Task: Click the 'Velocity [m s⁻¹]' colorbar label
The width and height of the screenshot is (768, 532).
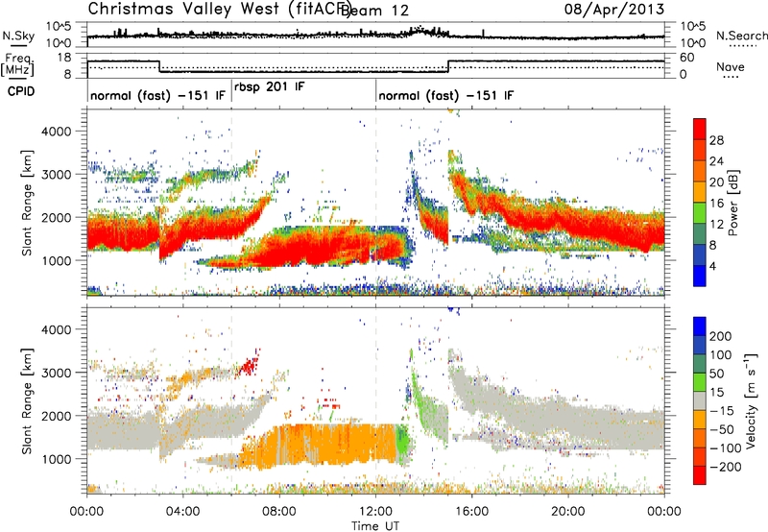Action: click(751, 400)
